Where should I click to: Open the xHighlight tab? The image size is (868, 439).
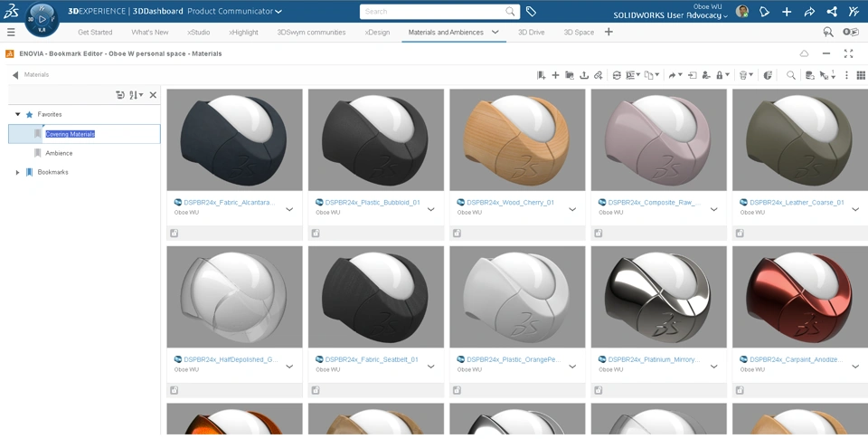tap(243, 33)
